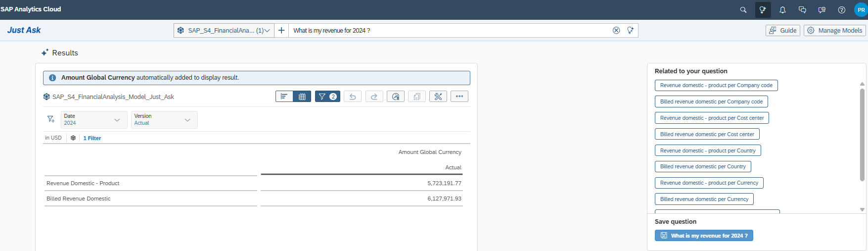Screen dimensions: 868x251
Task: Open the search magnifier in header
Action: (x=743, y=10)
